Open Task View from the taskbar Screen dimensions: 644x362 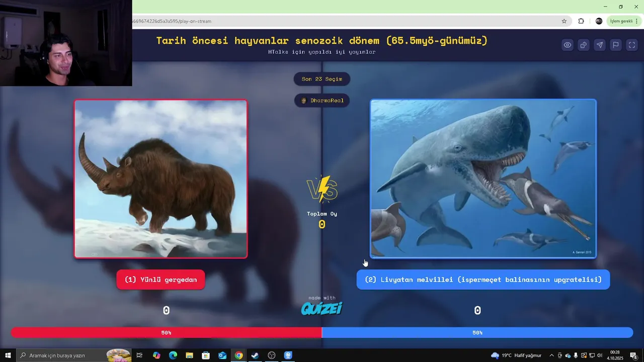(139, 355)
